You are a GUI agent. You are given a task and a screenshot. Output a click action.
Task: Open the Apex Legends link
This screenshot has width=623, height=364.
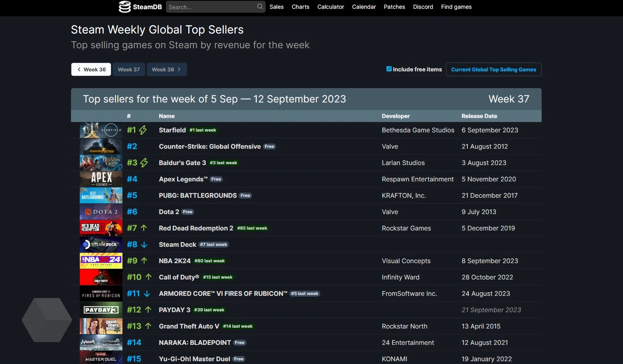point(183,179)
